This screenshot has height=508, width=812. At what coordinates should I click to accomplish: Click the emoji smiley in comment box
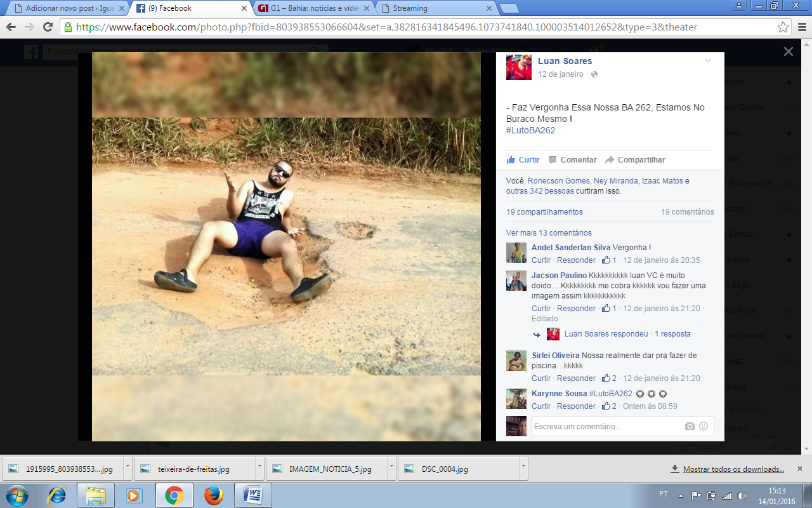coord(704,426)
